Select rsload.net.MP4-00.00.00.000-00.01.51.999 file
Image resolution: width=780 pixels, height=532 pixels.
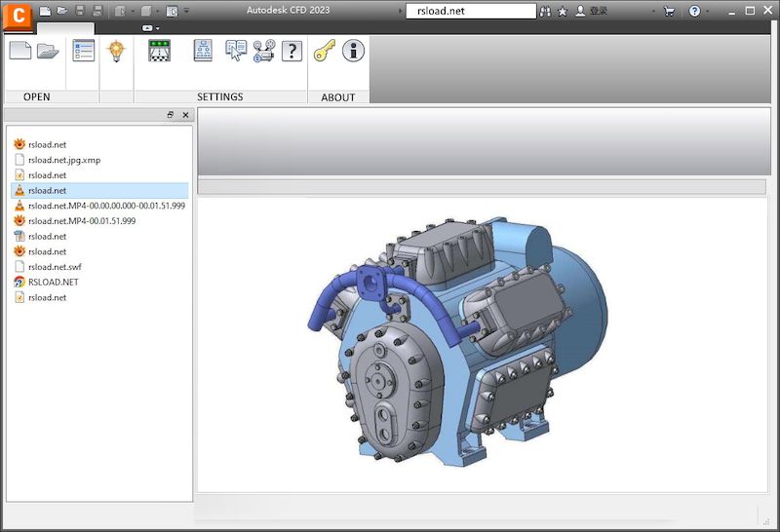click(x=99, y=206)
